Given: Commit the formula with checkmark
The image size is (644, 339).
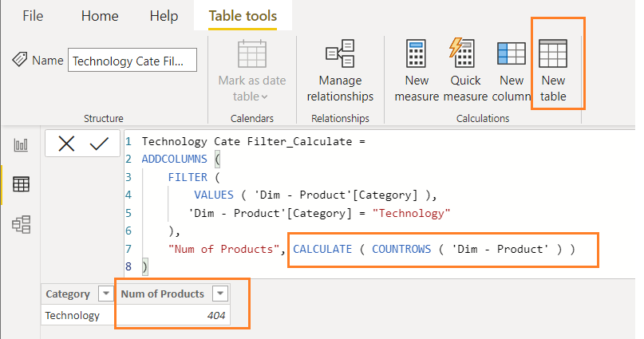Looking at the screenshot, I should tap(99, 144).
